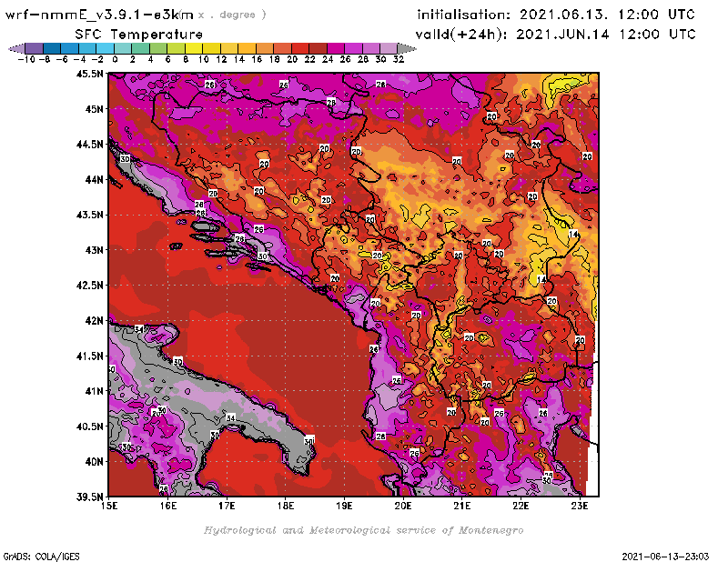Click the legend swatch between -8 and -6
728x562 pixels.
(x=52, y=48)
